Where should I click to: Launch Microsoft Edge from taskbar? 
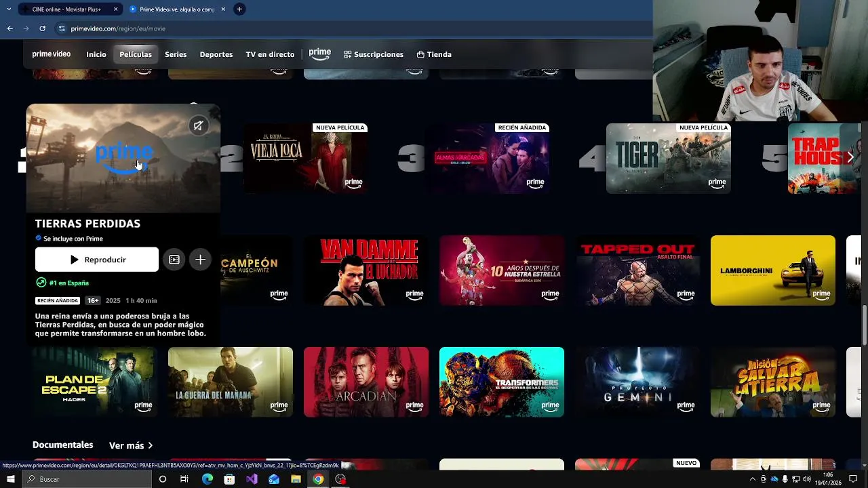pyautogui.click(x=207, y=479)
